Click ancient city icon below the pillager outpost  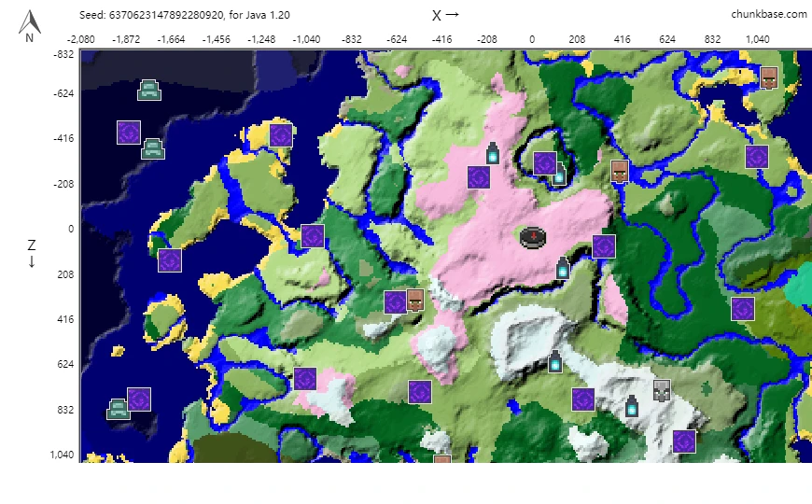631,406
